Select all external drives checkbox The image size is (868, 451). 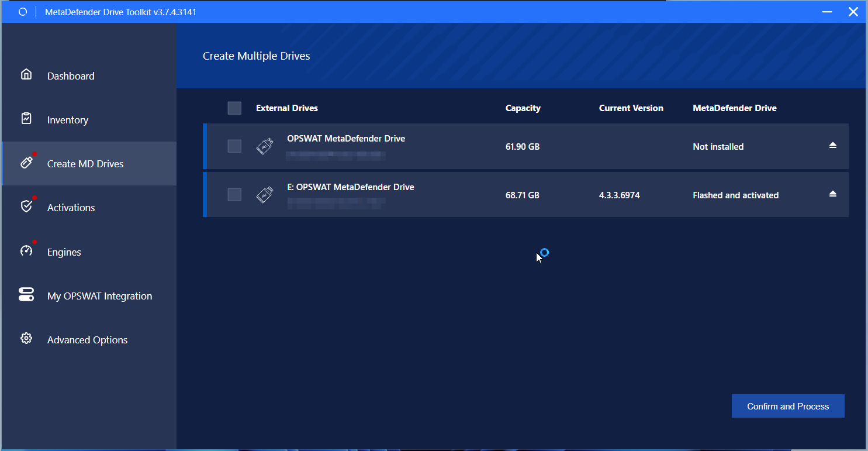[234, 108]
